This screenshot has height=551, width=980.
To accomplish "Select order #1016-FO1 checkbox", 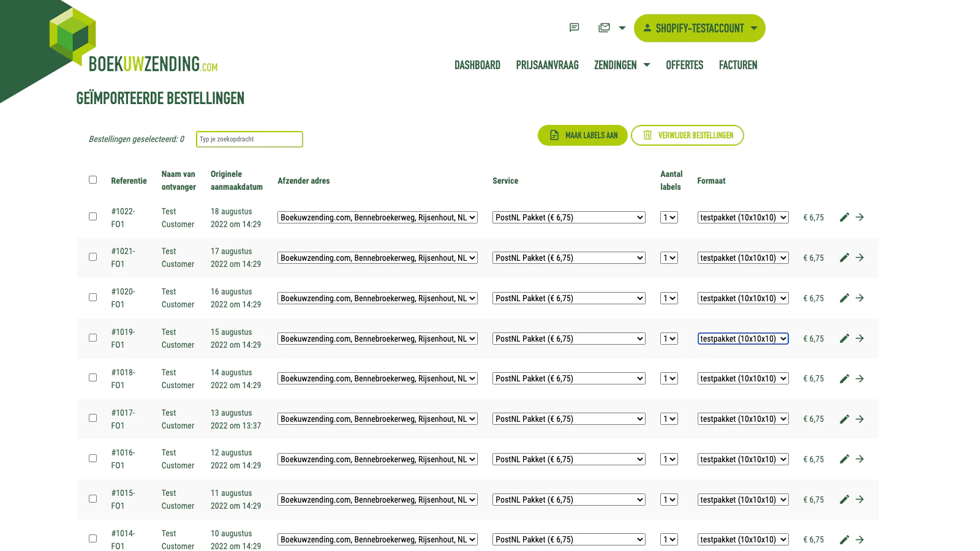I will [92, 459].
